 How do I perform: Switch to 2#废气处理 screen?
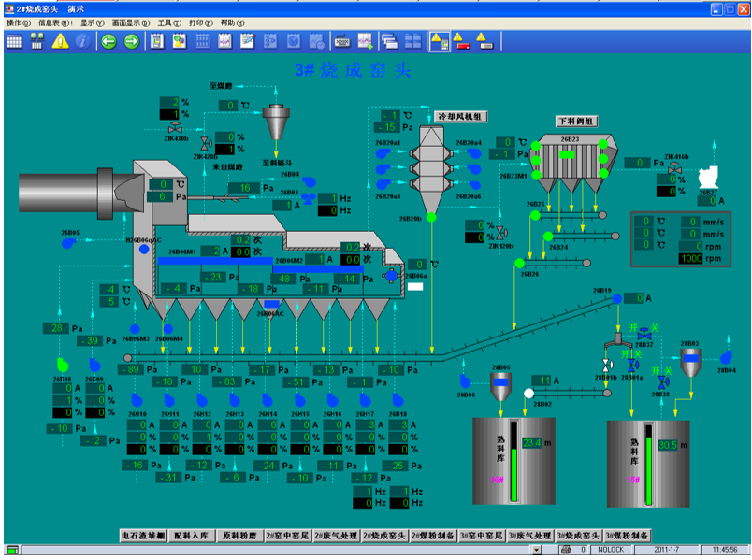point(336,536)
